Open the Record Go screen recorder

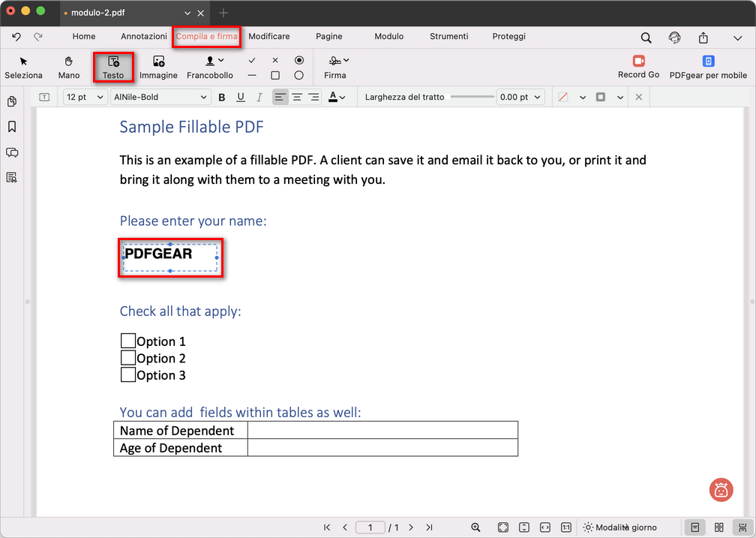638,66
